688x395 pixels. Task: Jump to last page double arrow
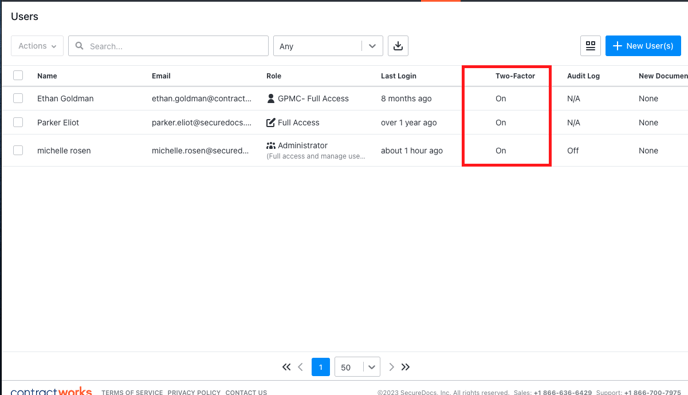(405, 367)
